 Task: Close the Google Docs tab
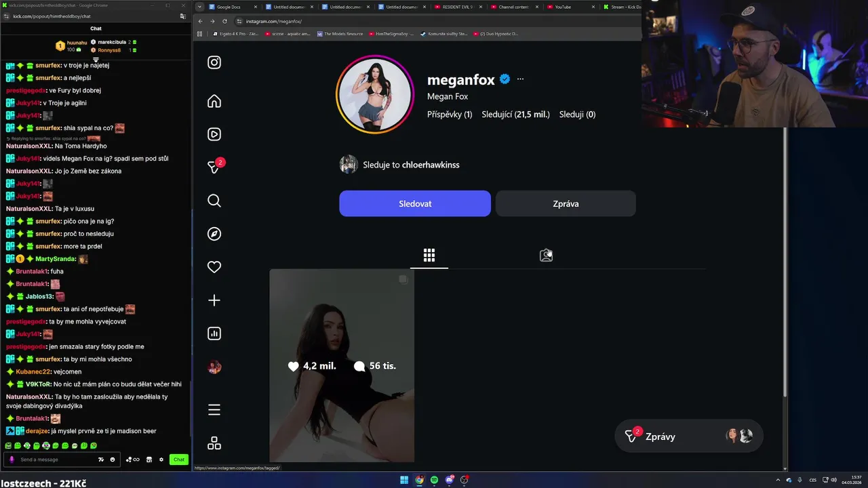coord(256,7)
